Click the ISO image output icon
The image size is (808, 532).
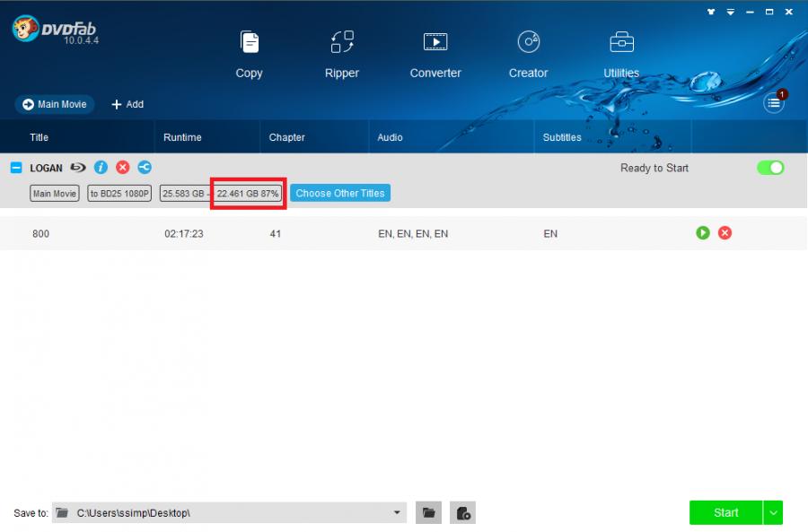(x=462, y=512)
